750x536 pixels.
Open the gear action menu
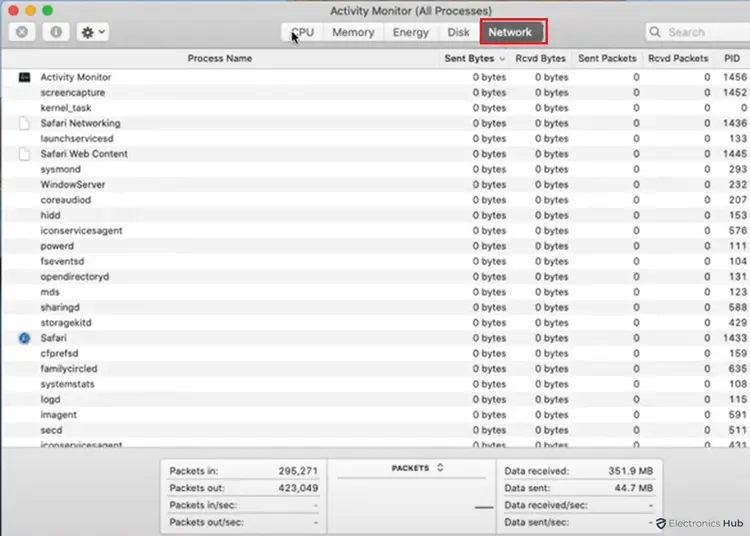pyautogui.click(x=93, y=32)
